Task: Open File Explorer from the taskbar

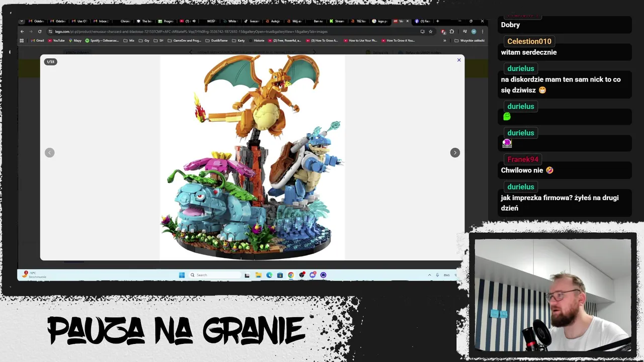Action: [x=258, y=275]
